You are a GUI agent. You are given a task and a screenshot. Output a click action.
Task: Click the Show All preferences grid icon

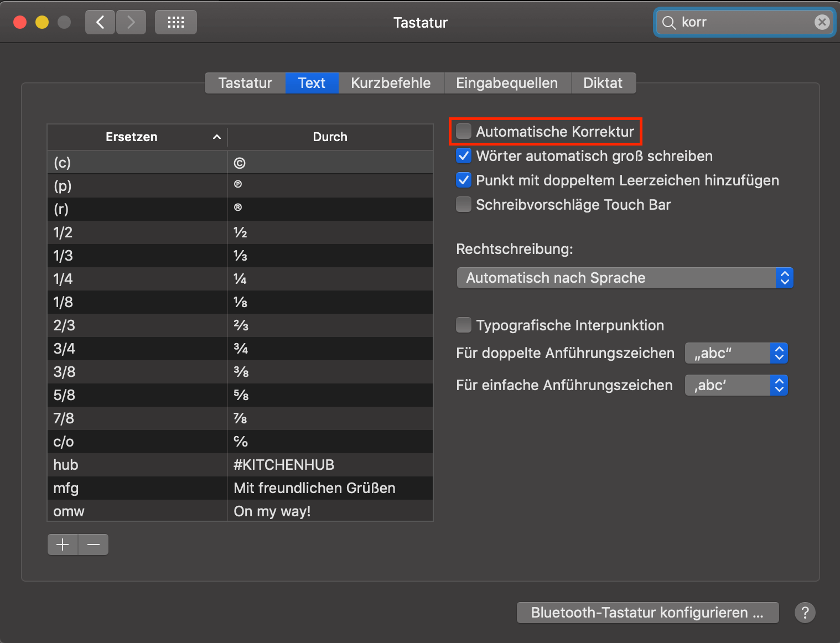(x=175, y=22)
